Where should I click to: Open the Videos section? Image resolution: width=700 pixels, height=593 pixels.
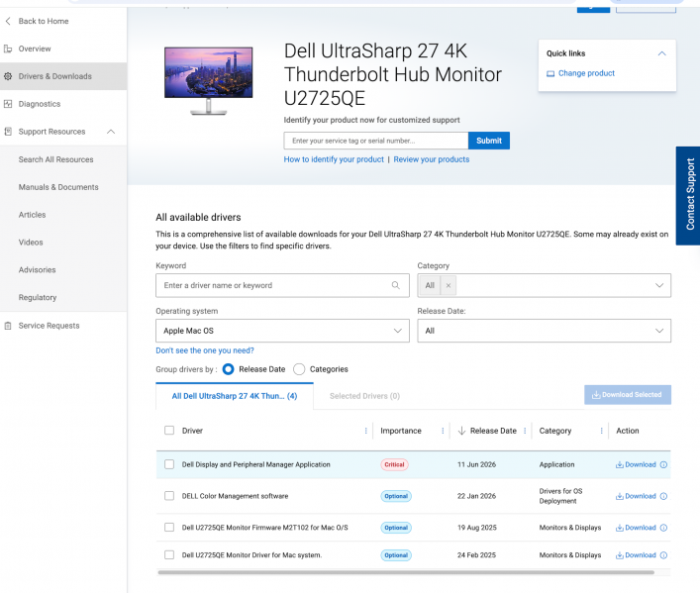coord(31,243)
